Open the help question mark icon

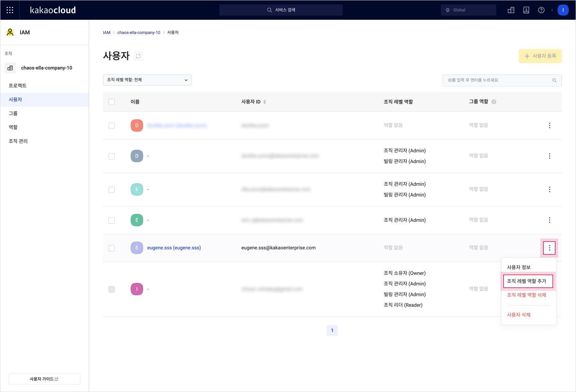coord(541,10)
